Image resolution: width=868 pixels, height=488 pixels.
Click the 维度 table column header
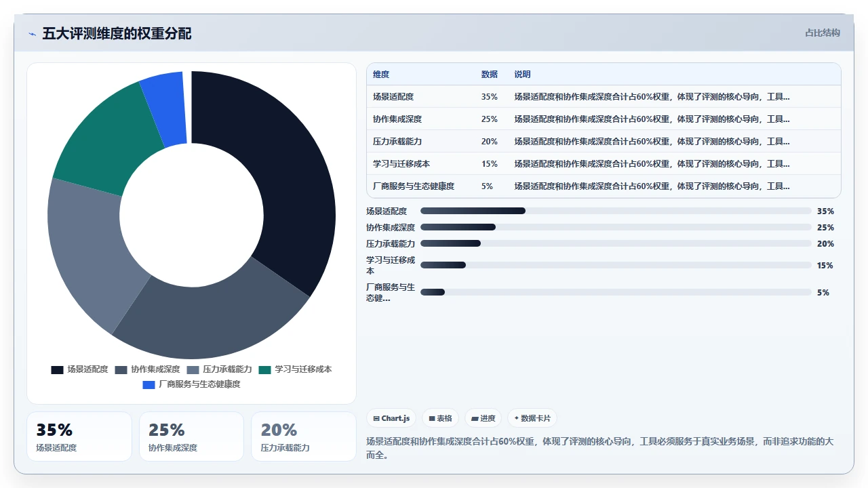coord(381,75)
